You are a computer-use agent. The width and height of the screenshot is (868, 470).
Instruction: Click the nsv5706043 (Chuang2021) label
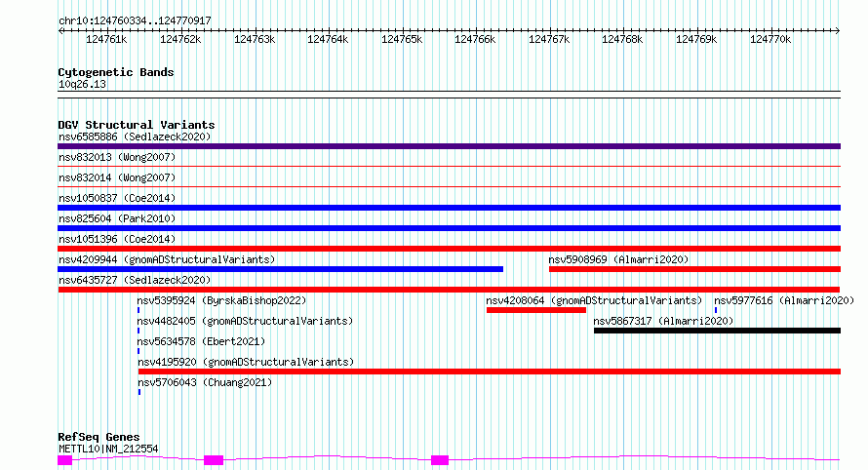click(205, 382)
